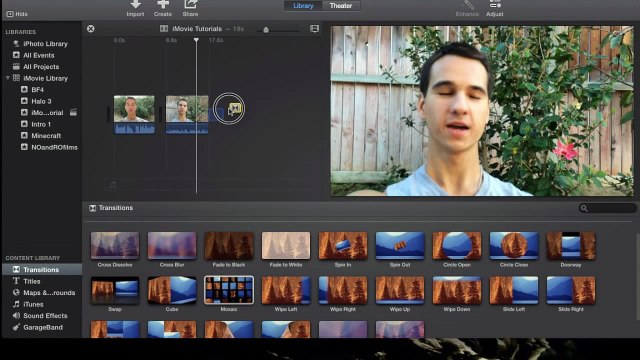Hide the libraries sidebar with Hide button
This screenshot has height=360, width=640.
17,14
